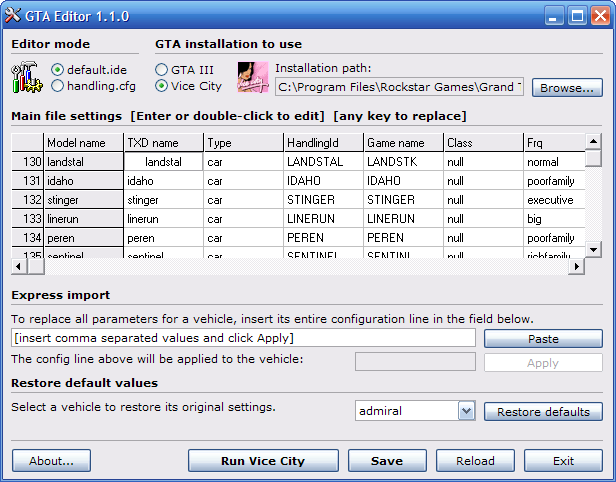Maximize the GTA Editor window
Viewport: 616px width, 482px height.
tap(577, 16)
